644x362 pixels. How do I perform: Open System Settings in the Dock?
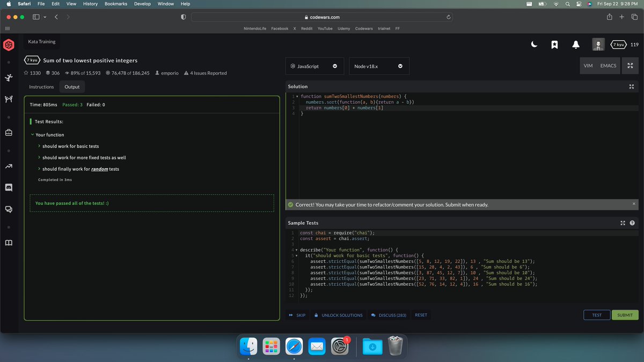point(340,346)
